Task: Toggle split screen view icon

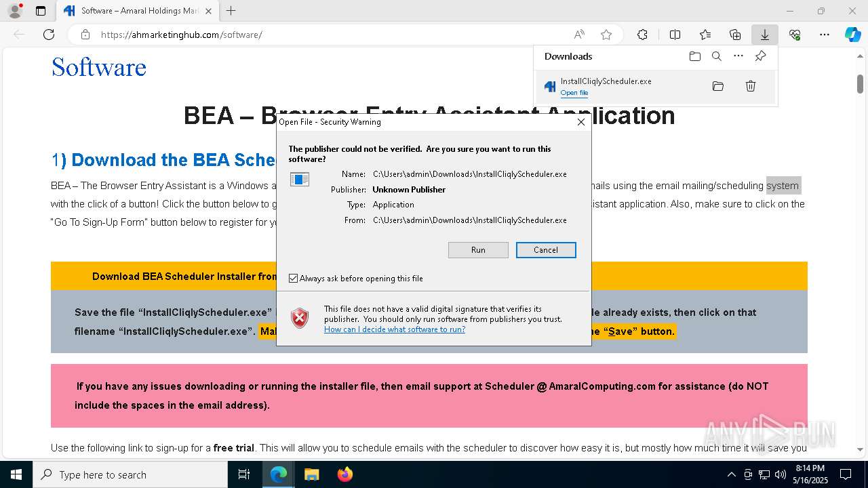Action: [x=675, y=35]
